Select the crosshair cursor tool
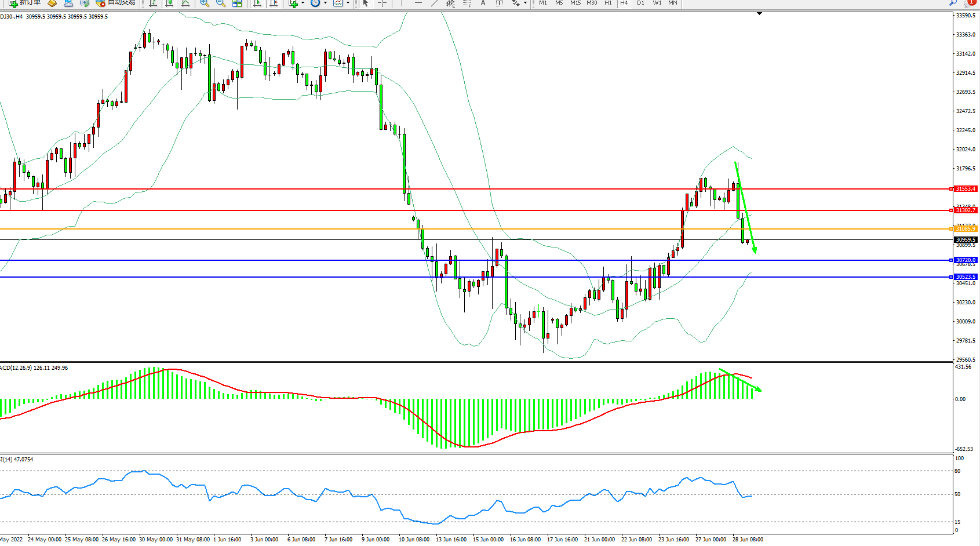 382,3
